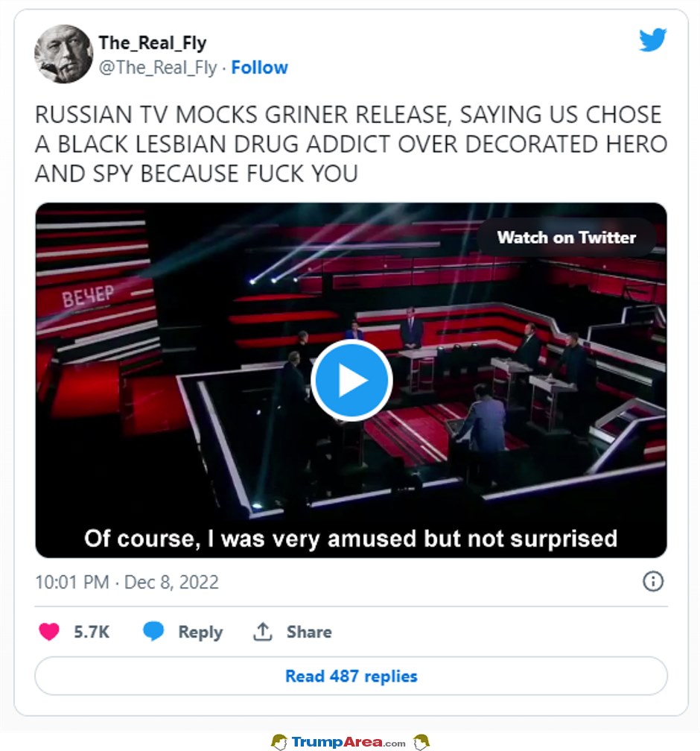The width and height of the screenshot is (700, 751).
Task: Open the 10:01 PM Dec 8, 2022 timestamp
Action: (127, 582)
